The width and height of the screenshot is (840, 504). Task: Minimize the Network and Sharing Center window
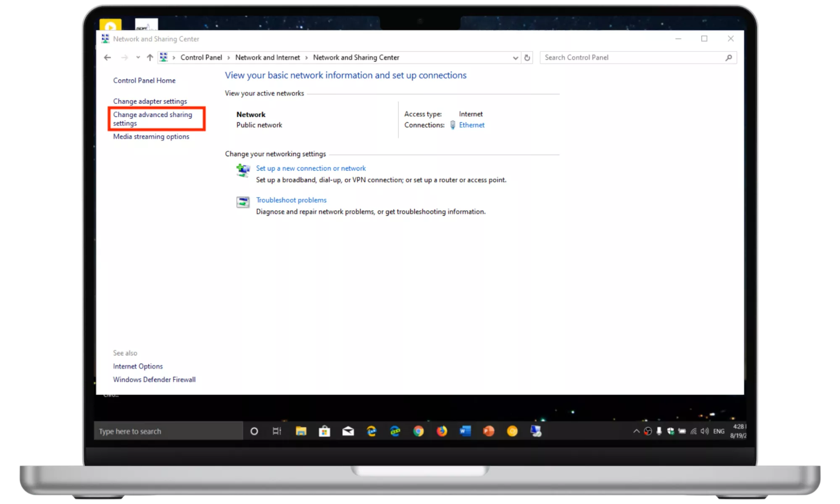pyautogui.click(x=678, y=39)
